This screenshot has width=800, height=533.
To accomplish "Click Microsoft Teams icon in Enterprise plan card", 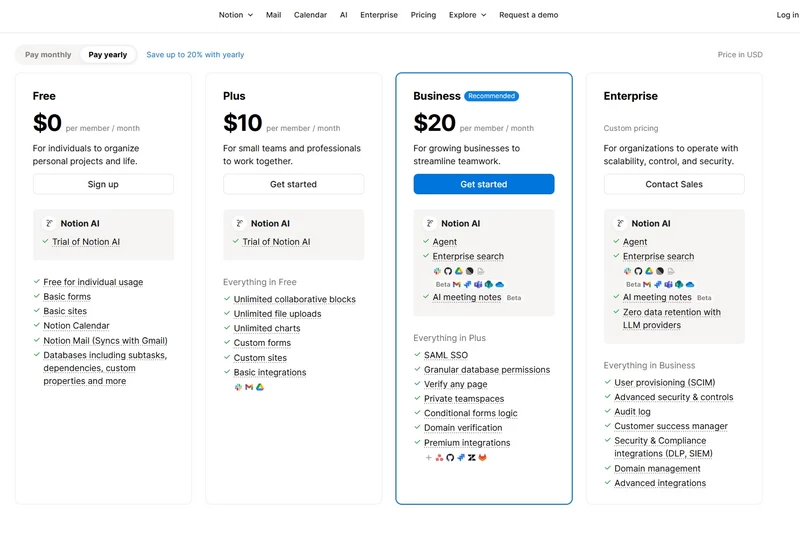I will pos(668,285).
